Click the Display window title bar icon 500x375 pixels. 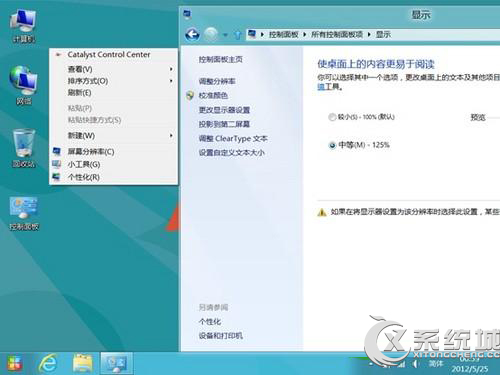(188, 14)
